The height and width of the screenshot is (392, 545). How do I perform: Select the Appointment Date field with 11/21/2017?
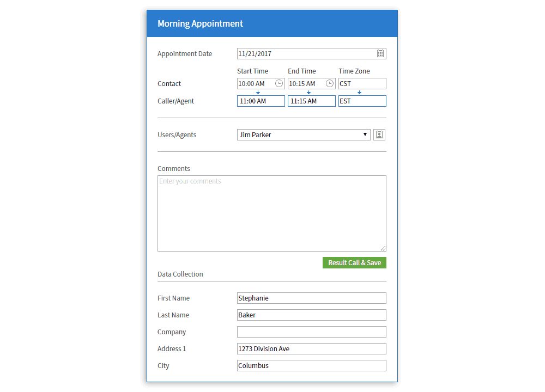point(305,53)
